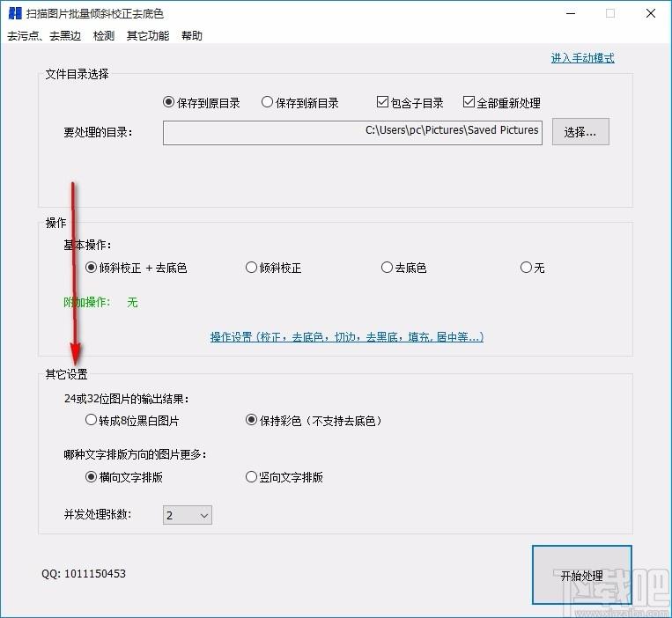Click the app icon in title bar
Screen dimensions: 672x618
(x=15, y=13)
